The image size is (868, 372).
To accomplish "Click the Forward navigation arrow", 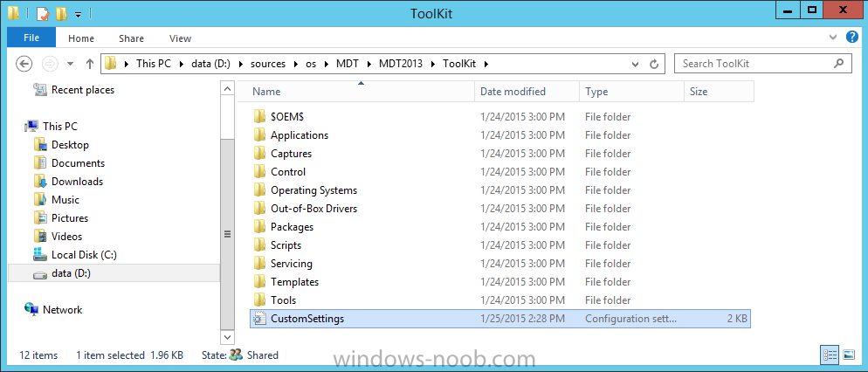I will click(x=50, y=64).
